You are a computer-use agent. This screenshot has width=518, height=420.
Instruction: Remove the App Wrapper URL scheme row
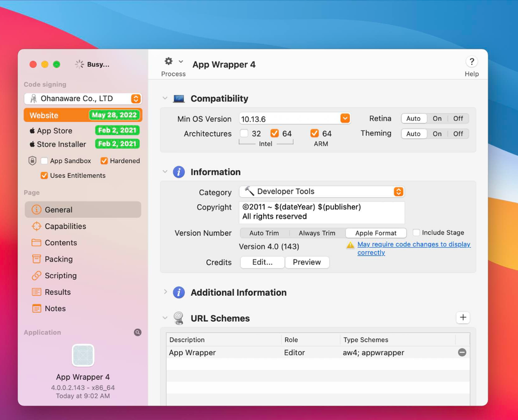click(462, 352)
